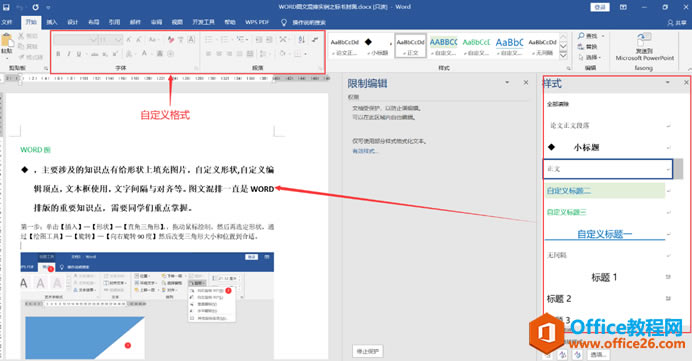Switch to the Design (设计) tab
The width and height of the screenshot is (692, 361).
[73, 22]
